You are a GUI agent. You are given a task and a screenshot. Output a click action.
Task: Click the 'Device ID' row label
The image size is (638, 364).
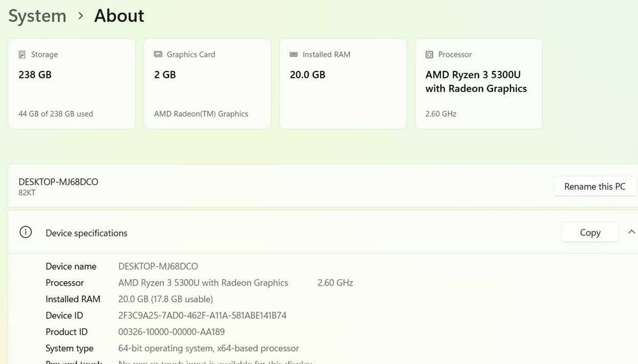[x=64, y=315]
